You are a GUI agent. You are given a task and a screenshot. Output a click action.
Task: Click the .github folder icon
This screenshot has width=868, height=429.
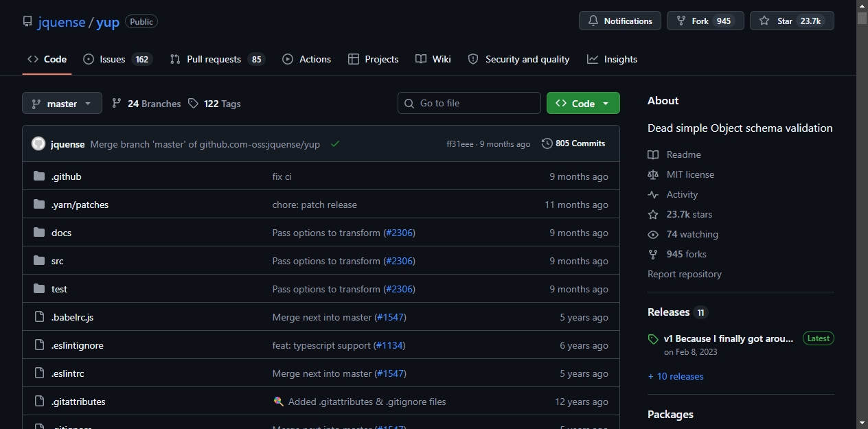[x=39, y=176]
